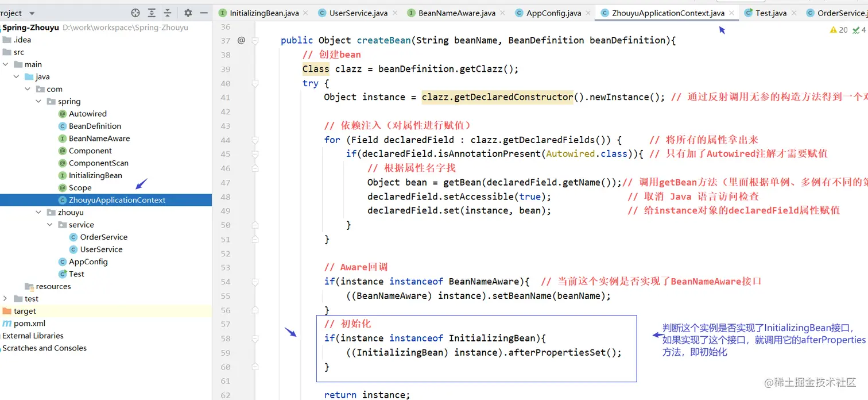Collapse the main folder chevron
868x400 pixels.
tap(5, 64)
